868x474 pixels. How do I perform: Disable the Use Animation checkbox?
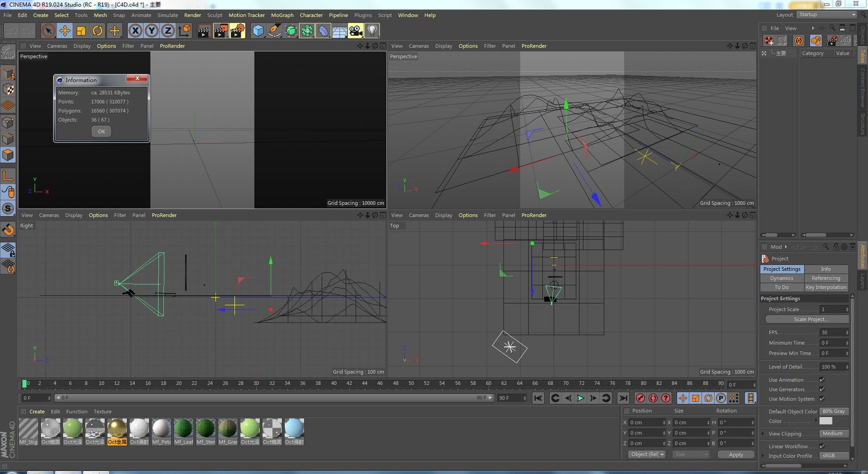pyautogui.click(x=822, y=380)
